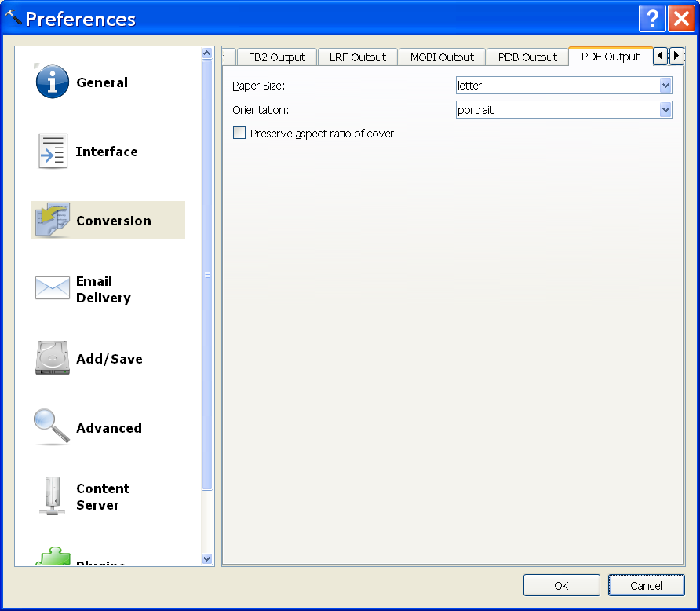Enable Preserve aspect ratio of cover
Screen dimensions: 700x611
coord(239,133)
